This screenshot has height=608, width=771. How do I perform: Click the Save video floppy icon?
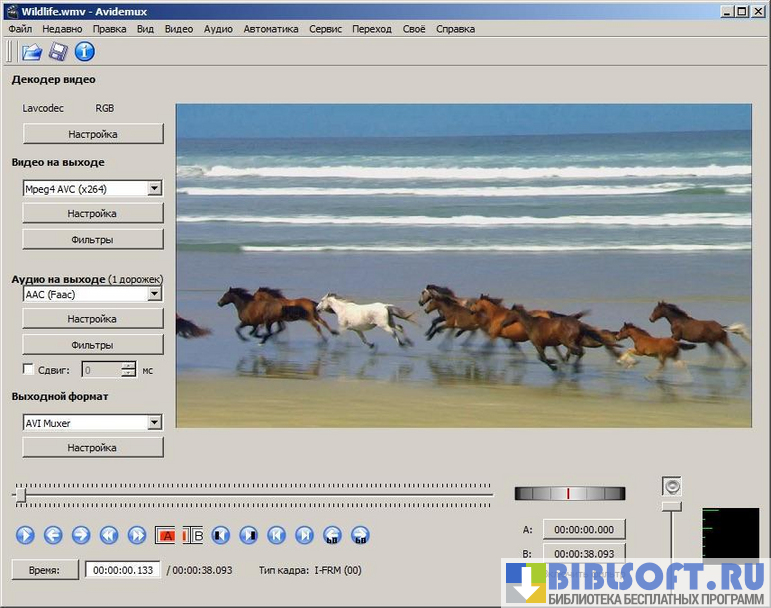pos(58,52)
